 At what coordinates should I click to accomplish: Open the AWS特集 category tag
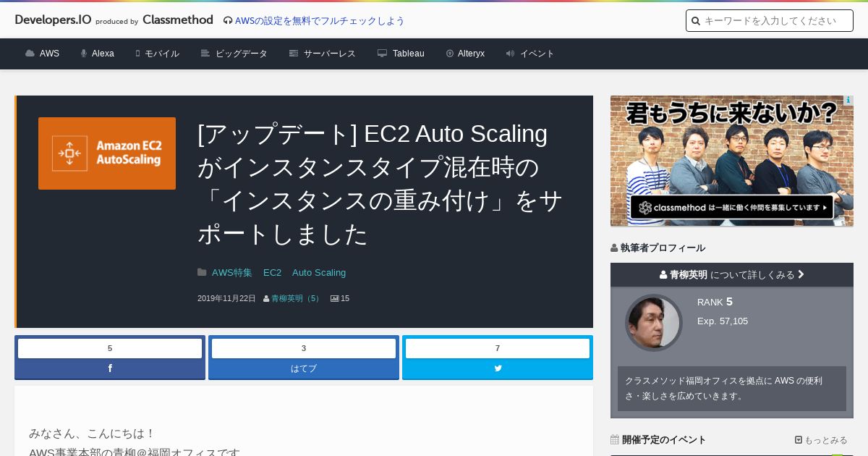click(232, 273)
